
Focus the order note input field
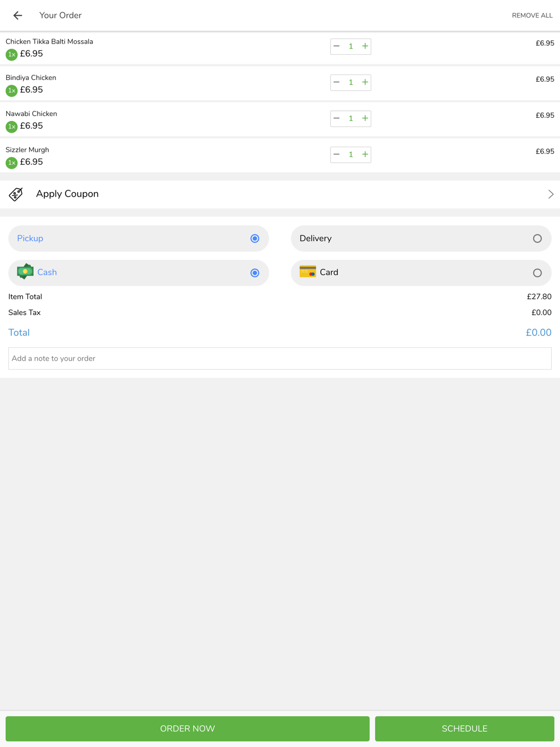point(280,358)
